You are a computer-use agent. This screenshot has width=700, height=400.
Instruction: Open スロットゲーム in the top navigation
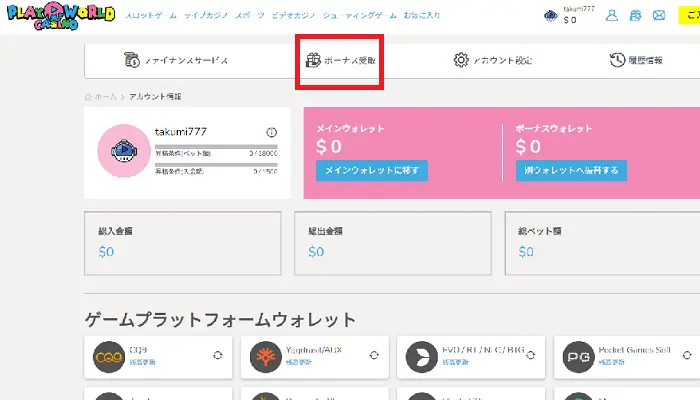tap(152, 16)
